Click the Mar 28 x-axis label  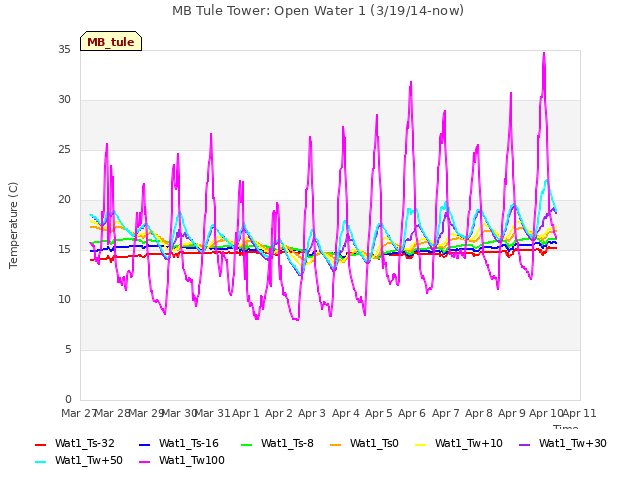pos(112,413)
